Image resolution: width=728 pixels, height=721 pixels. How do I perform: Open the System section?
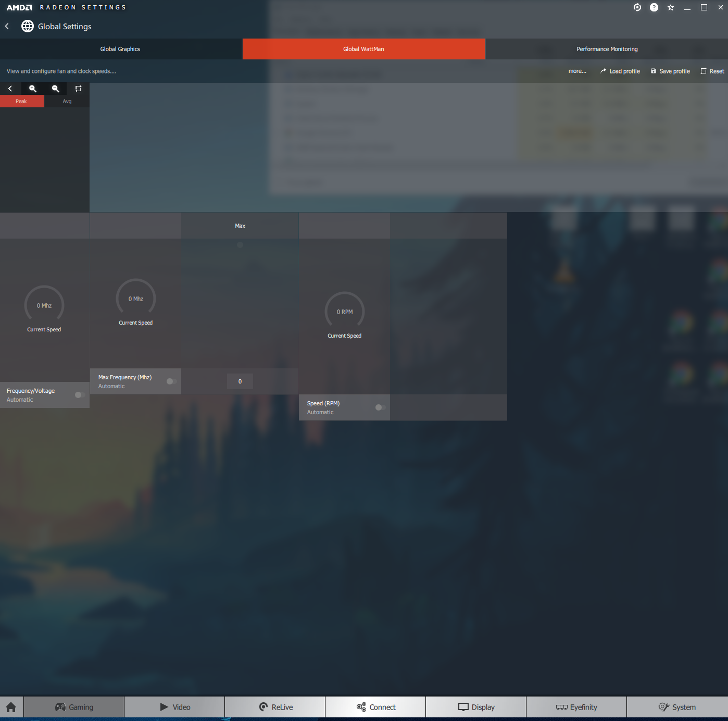tap(677, 707)
